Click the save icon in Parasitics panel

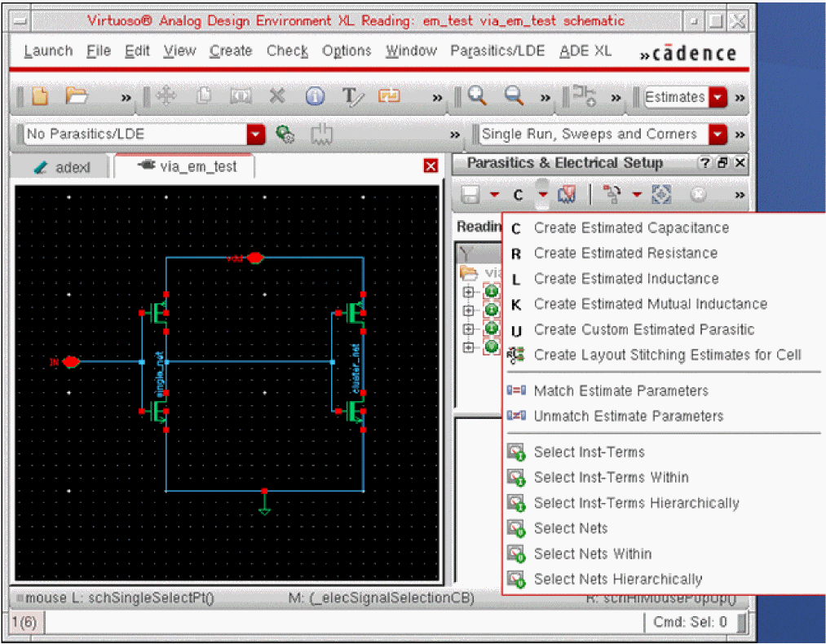[470, 195]
